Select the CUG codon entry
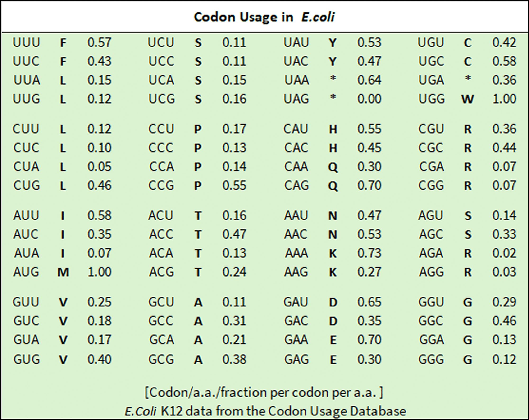 (x=27, y=186)
